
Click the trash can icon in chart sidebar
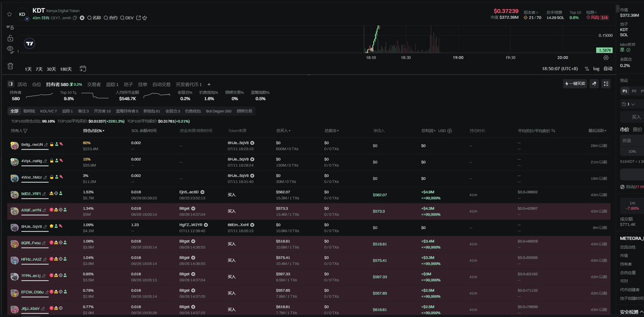click(x=10, y=65)
